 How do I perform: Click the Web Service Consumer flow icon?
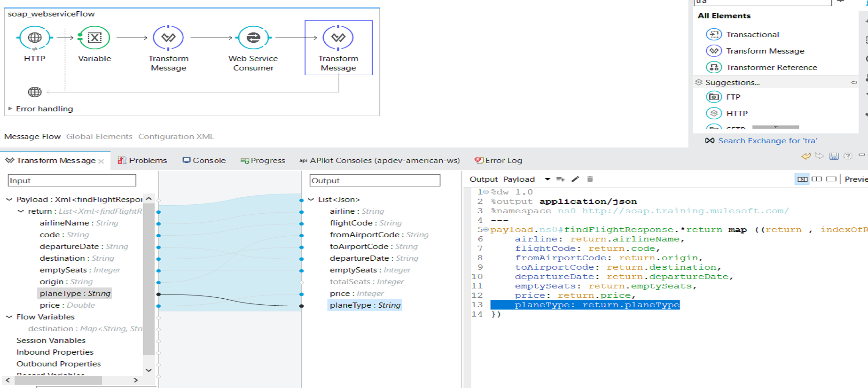253,38
